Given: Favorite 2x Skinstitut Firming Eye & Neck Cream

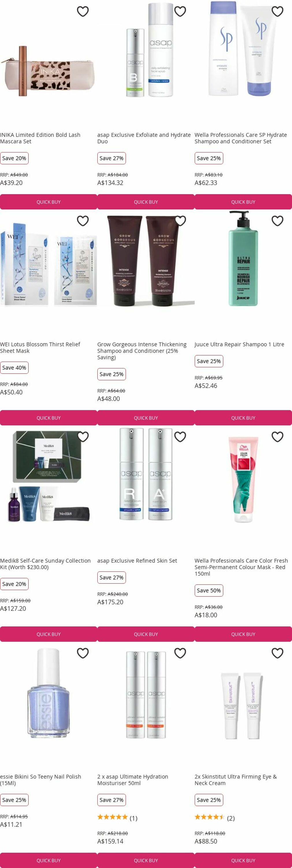Looking at the screenshot, I should 277,653.
